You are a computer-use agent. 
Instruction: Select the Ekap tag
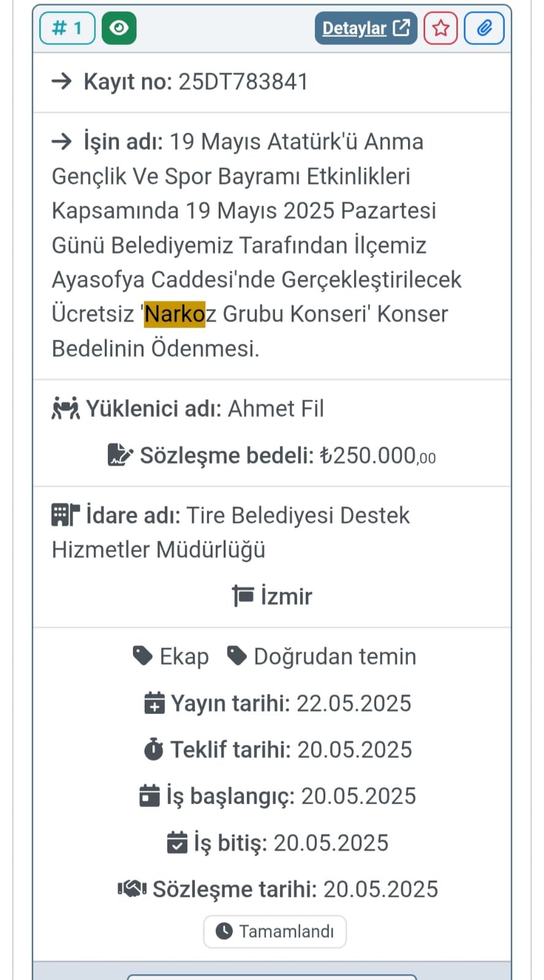click(x=171, y=656)
